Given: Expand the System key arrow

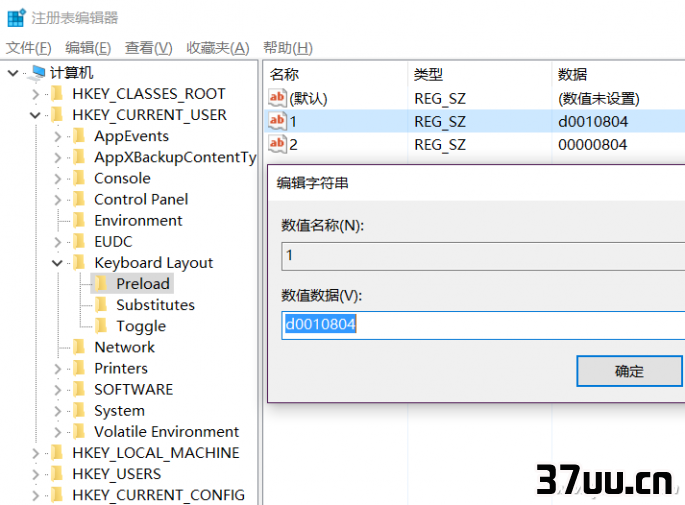Looking at the screenshot, I should coord(57,411).
